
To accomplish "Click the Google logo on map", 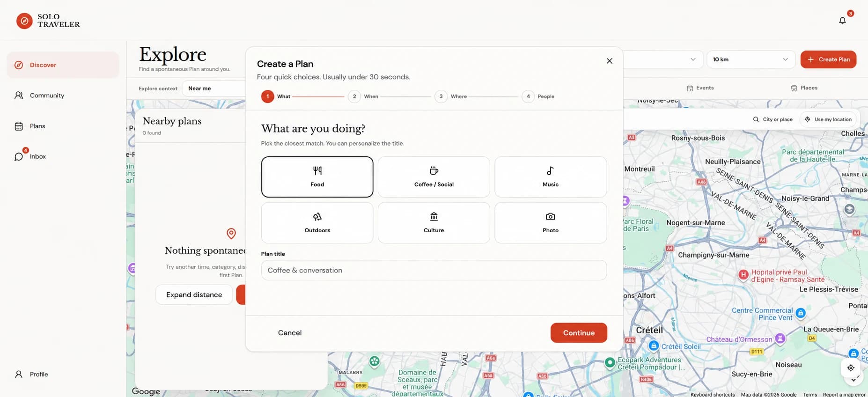I will (146, 391).
